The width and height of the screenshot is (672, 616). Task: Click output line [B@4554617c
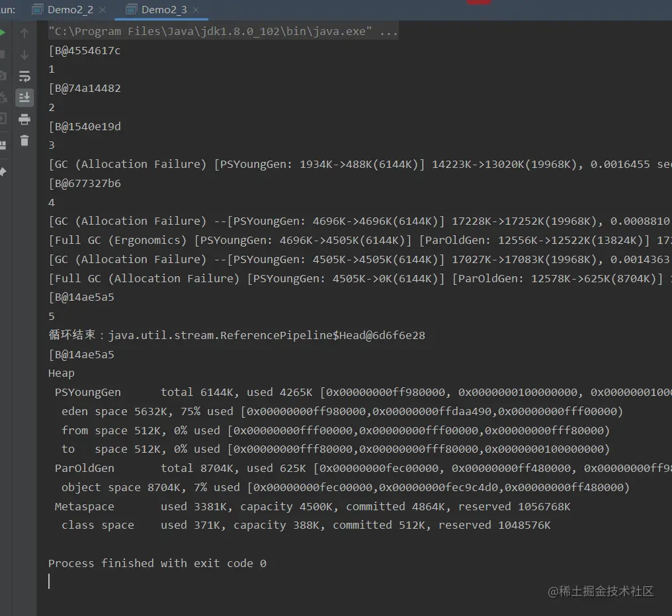pos(85,50)
